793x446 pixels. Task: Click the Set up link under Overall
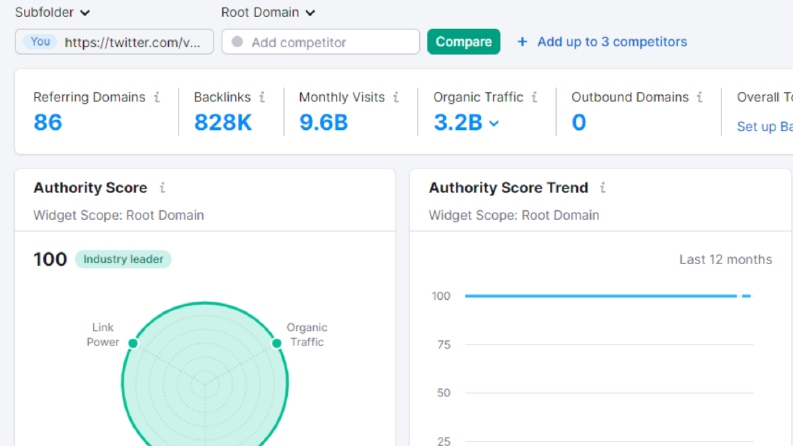pos(765,126)
